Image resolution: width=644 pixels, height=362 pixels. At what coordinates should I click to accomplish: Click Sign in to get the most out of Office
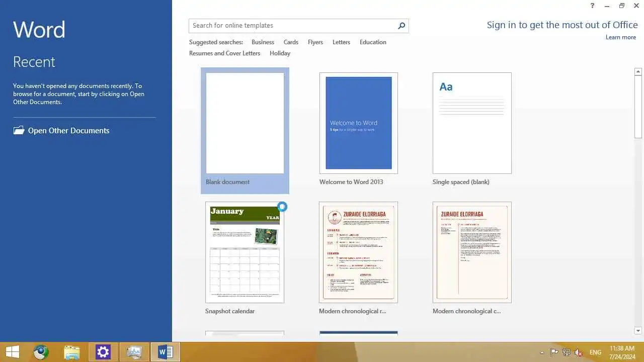[x=562, y=25]
